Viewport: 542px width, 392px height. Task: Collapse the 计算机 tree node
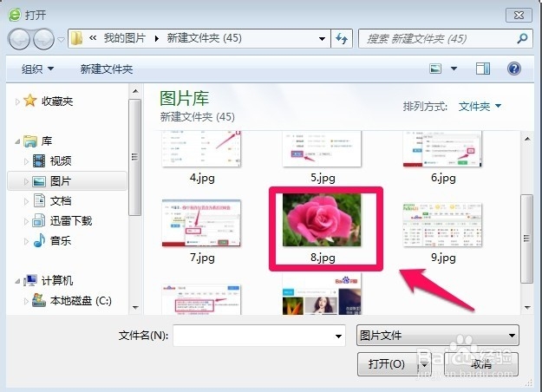tap(17, 281)
